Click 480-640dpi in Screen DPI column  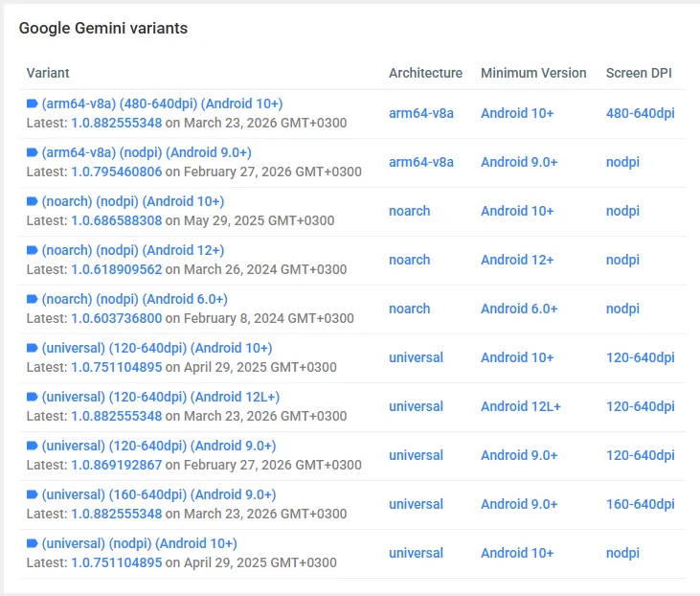[640, 113]
